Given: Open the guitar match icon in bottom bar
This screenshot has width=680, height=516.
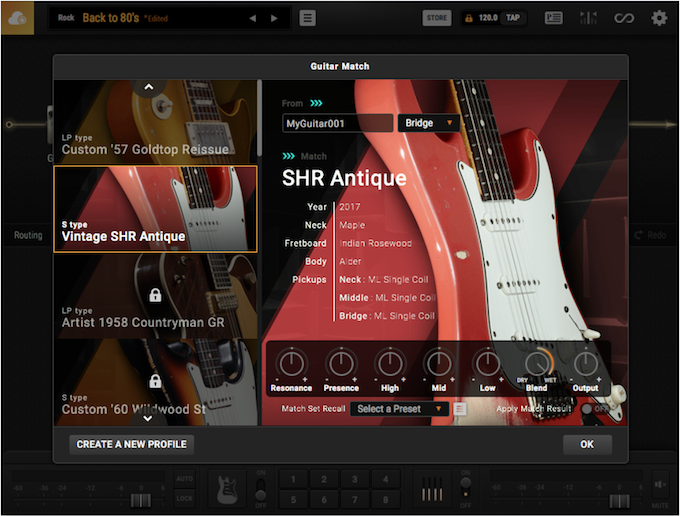Looking at the screenshot, I should tap(227, 490).
